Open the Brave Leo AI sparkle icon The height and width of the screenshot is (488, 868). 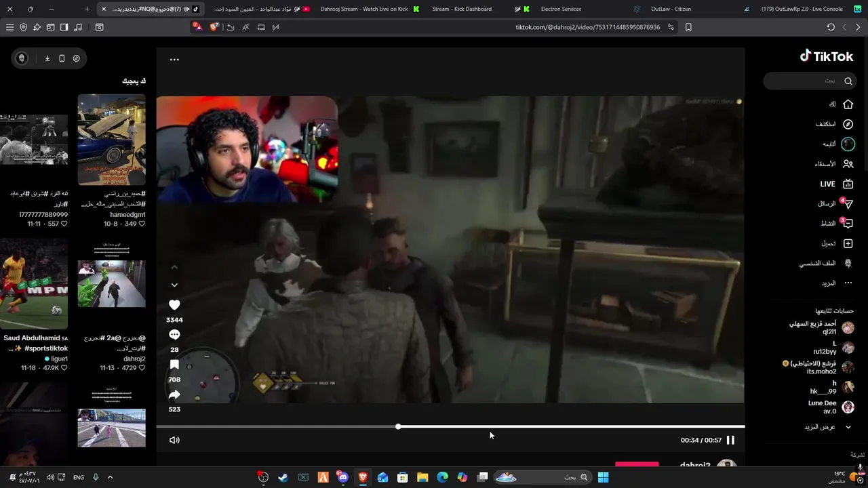pos(37,27)
